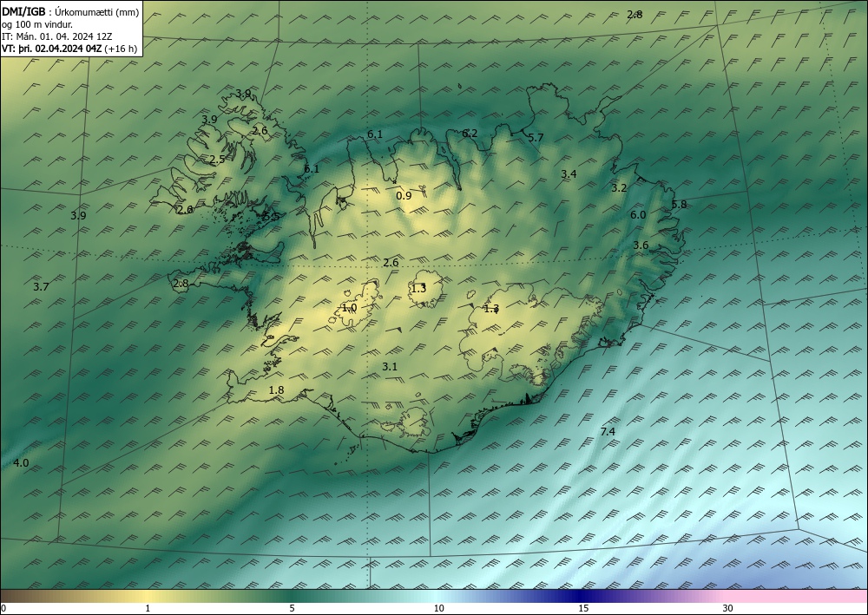Click the title line 'DMI/IGB : Úrkomumætti (mm)'

(x=70, y=11)
